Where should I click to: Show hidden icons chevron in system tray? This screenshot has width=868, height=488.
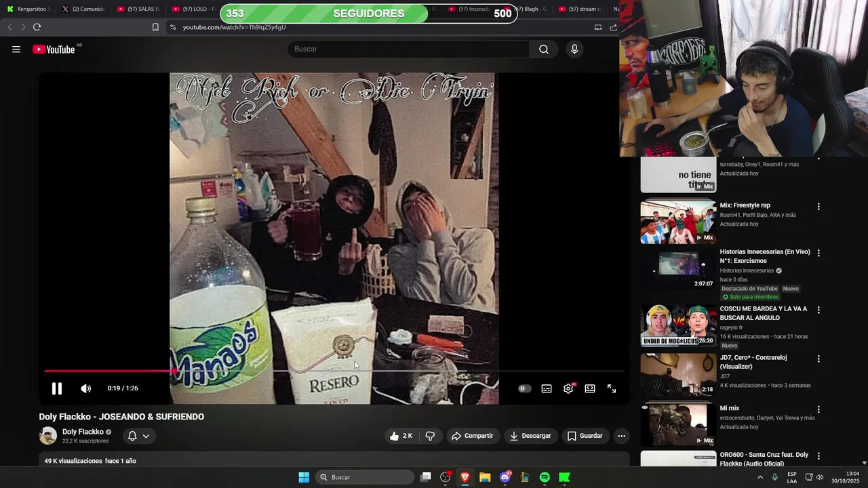click(759, 477)
